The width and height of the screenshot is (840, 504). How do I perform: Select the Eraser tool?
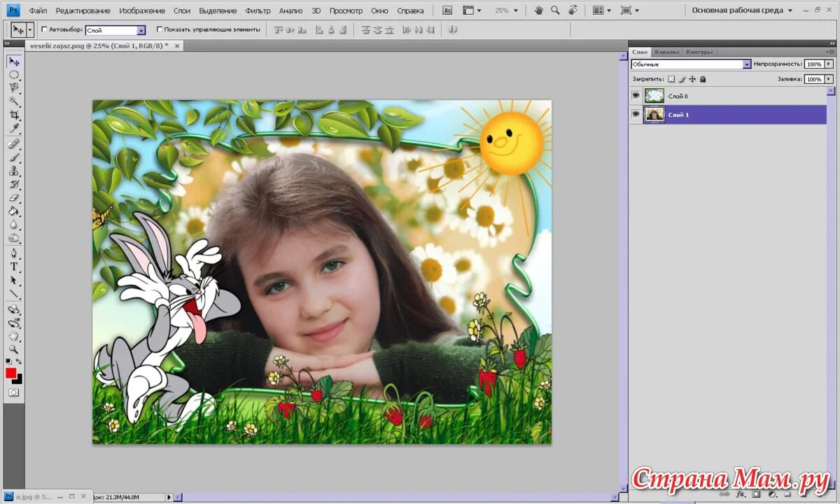coord(13,197)
